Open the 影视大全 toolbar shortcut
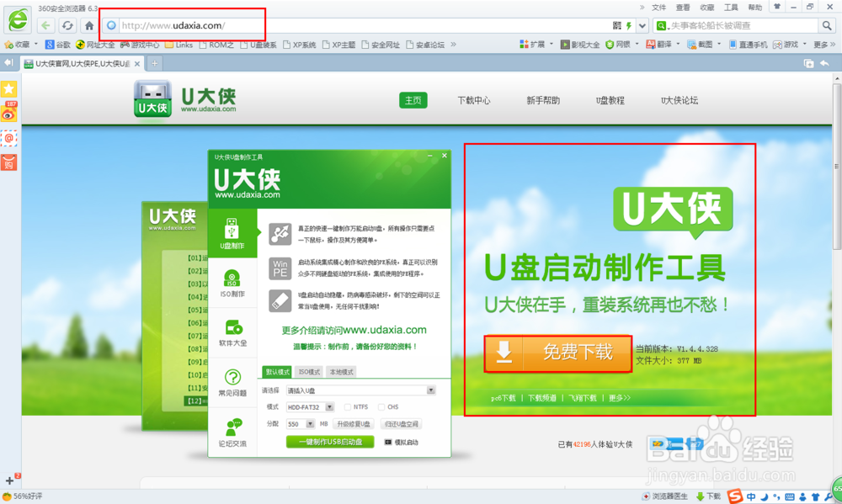 580,45
